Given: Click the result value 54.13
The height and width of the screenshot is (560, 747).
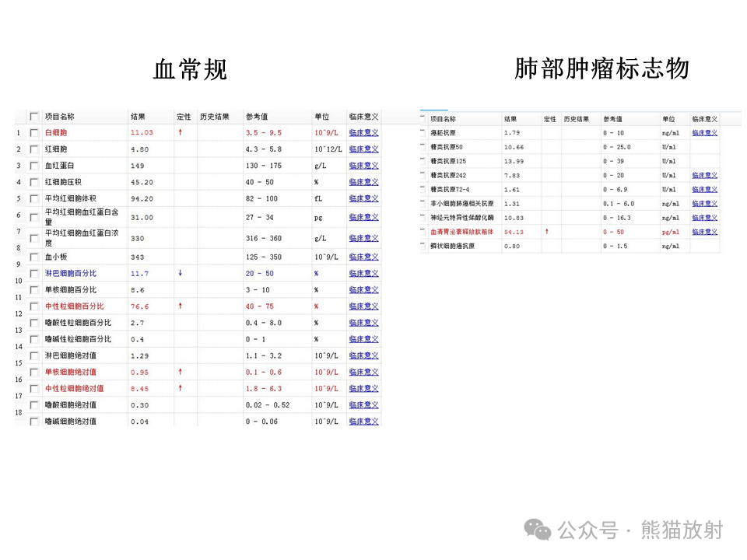Looking at the screenshot, I should tap(514, 232).
